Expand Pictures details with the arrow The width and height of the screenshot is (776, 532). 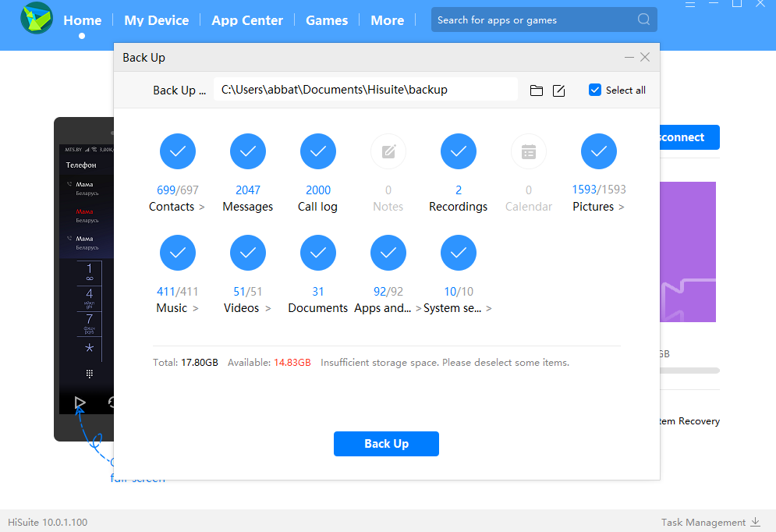(622, 207)
